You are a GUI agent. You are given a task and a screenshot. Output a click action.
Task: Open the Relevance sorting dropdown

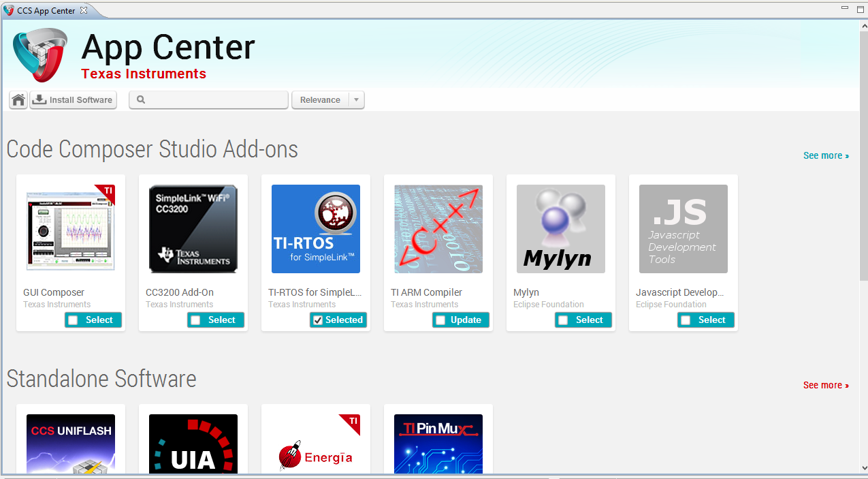point(321,99)
